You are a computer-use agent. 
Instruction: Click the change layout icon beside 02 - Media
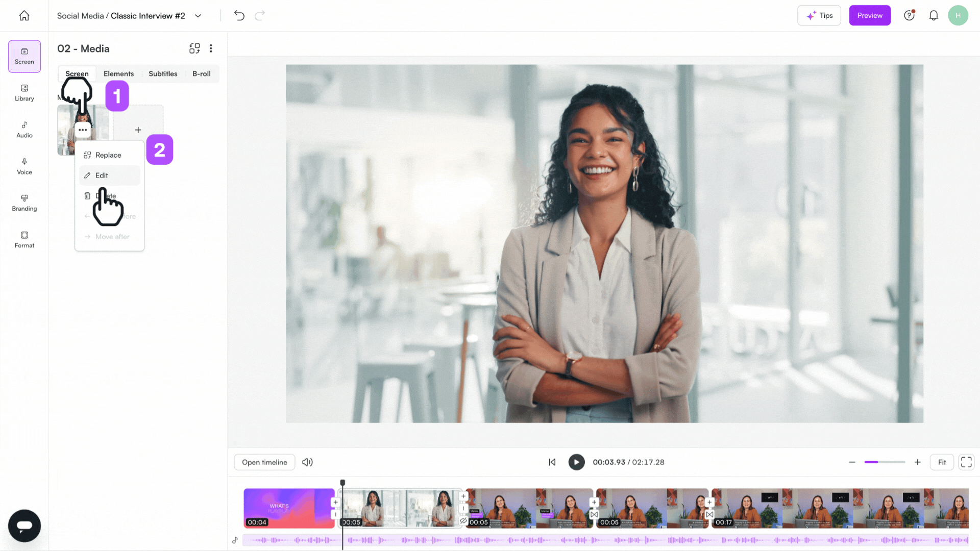coord(194,48)
